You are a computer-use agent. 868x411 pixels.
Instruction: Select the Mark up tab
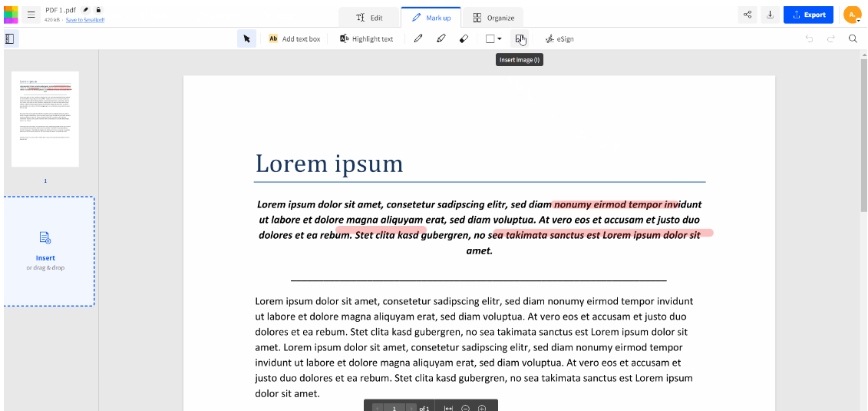pyautogui.click(x=431, y=17)
